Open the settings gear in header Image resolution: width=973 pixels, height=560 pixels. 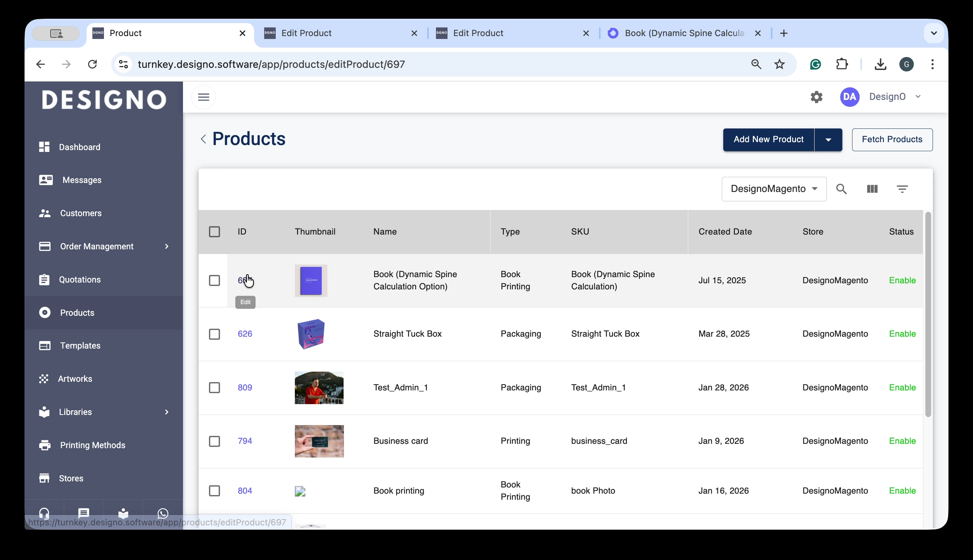(816, 97)
